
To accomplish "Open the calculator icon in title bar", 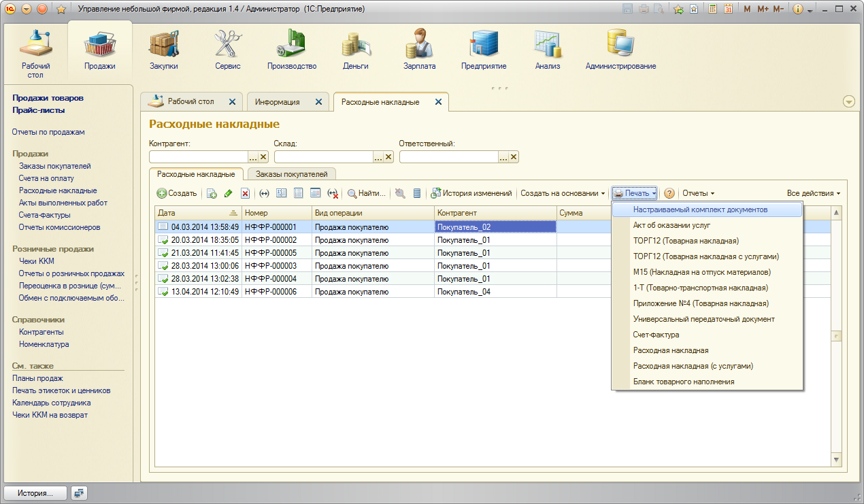I will [712, 10].
